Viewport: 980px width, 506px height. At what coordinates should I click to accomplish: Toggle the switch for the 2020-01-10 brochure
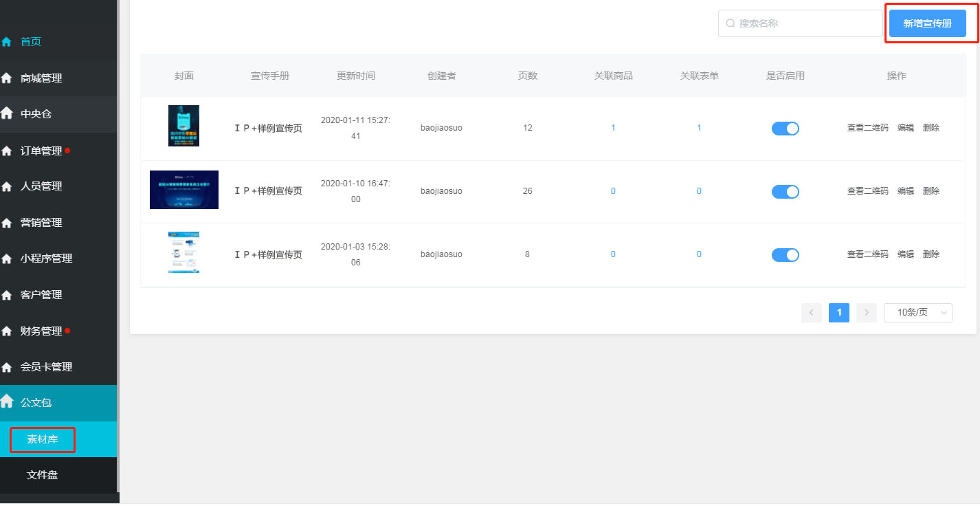pos(785,192)
